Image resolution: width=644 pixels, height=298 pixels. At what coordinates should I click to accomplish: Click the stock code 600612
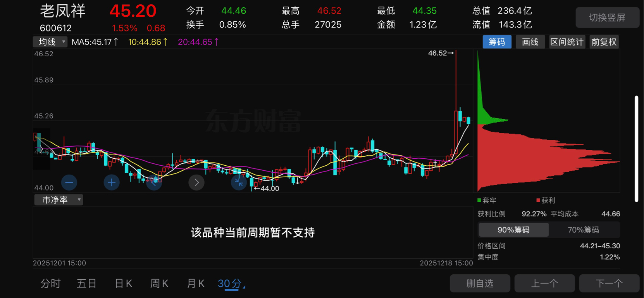tap(56, 28)
